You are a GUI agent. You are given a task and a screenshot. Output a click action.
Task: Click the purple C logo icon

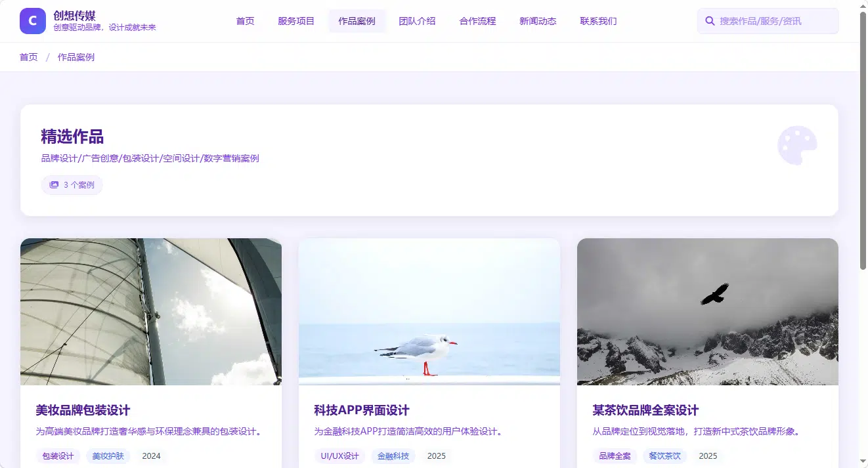click(x=33, y=21)
